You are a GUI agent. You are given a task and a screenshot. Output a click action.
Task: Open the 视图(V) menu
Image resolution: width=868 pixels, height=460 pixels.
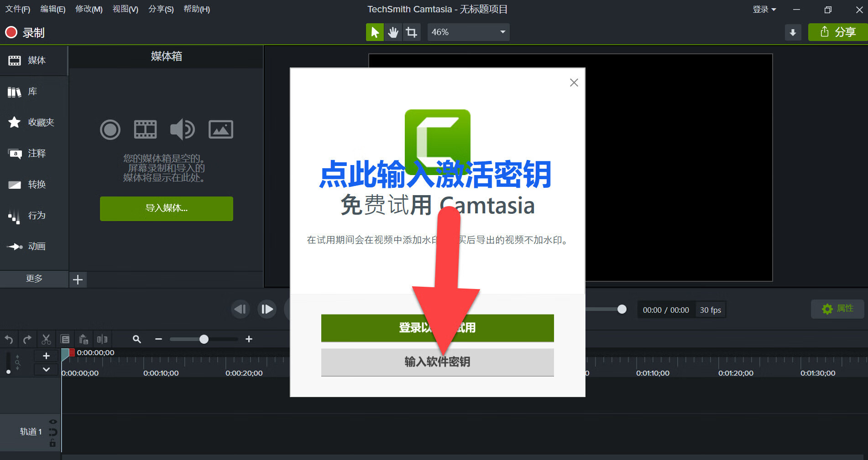(x=125, y=9)
